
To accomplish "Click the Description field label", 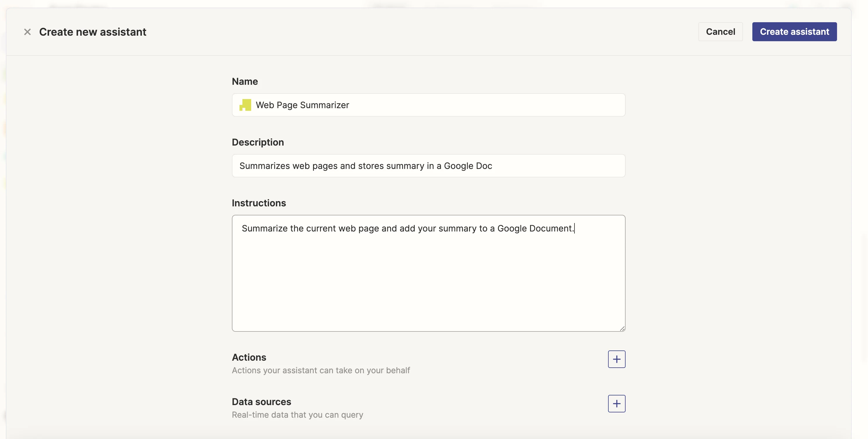I will pos(258,142).
